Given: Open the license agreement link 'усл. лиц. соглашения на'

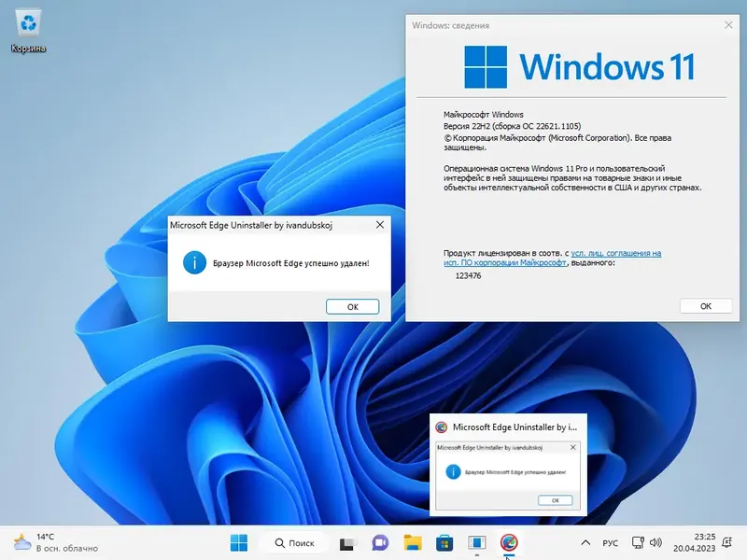Looking at the screenshot, I should click(616, 253).
